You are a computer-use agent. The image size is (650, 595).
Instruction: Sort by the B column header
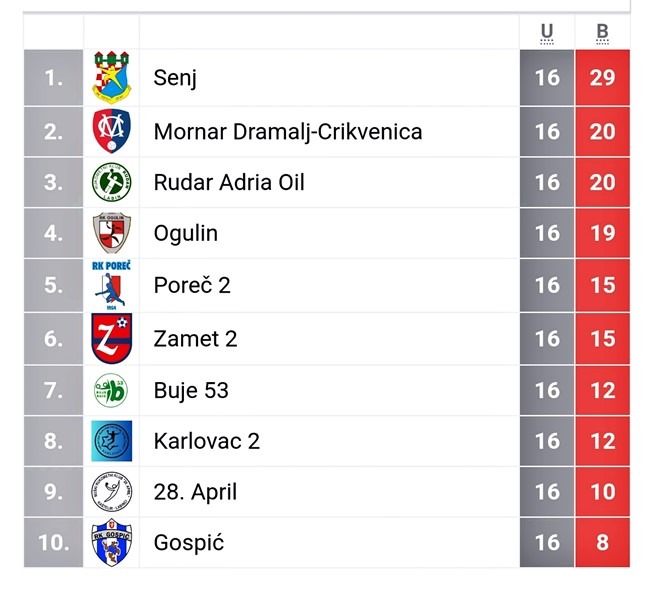[x=602, y=32]
